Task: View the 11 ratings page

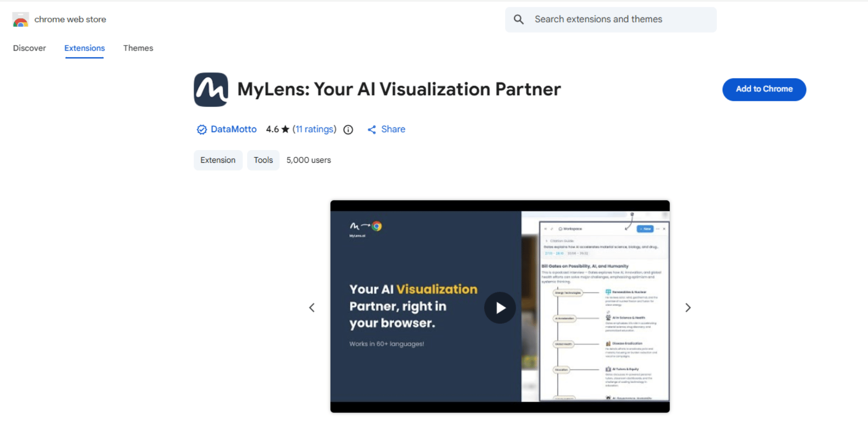Action: 315,129
